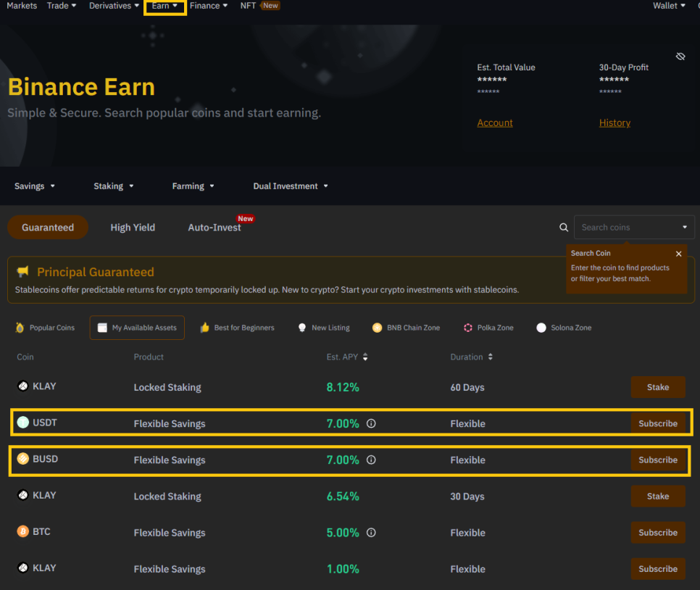700x590 pixels.
Task: Click the 1.00% APY value
Action: (x=343, y=568)
